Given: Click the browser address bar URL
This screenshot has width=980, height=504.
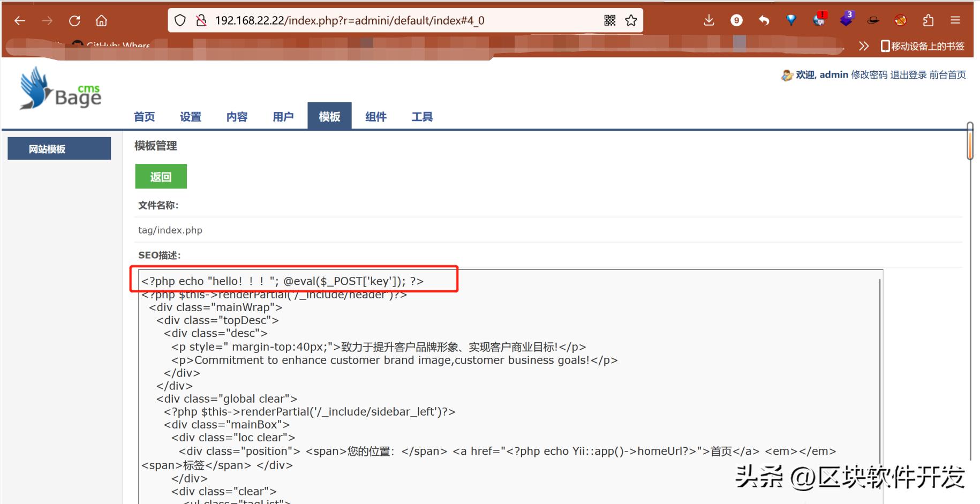Looking at the screenshot, I should (350, 20).
